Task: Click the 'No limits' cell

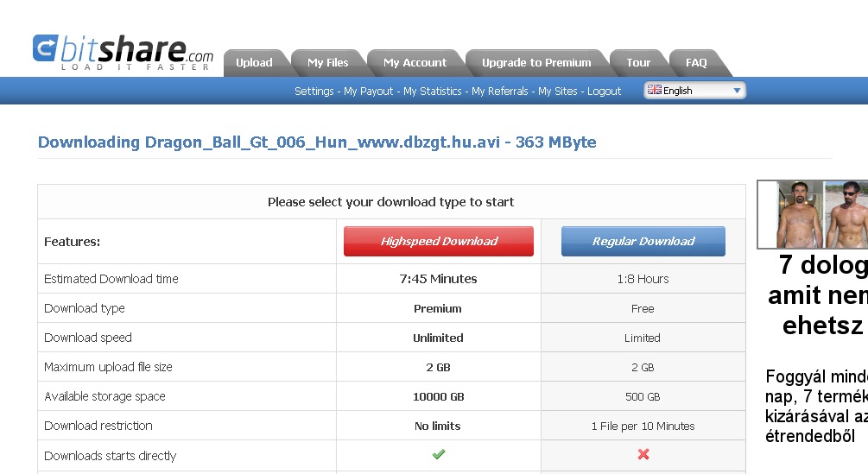Action: pos(438,426)
